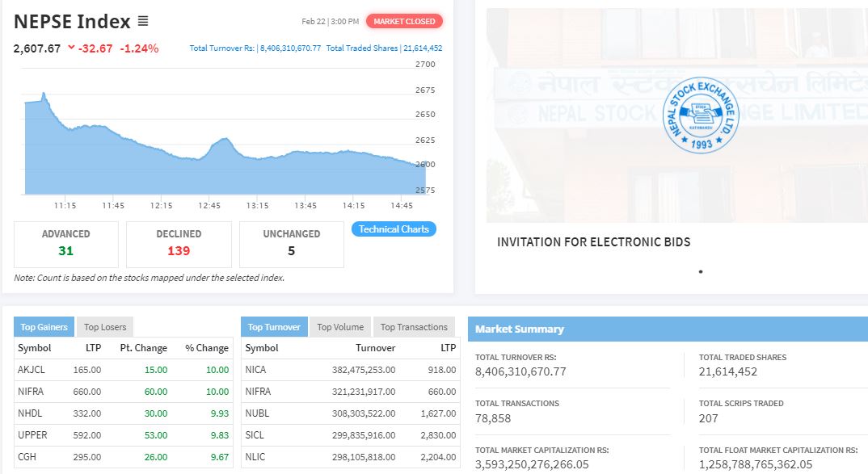868x474 pixels.
Task: Open NUBL symbol link
Action: pos(258,413)
